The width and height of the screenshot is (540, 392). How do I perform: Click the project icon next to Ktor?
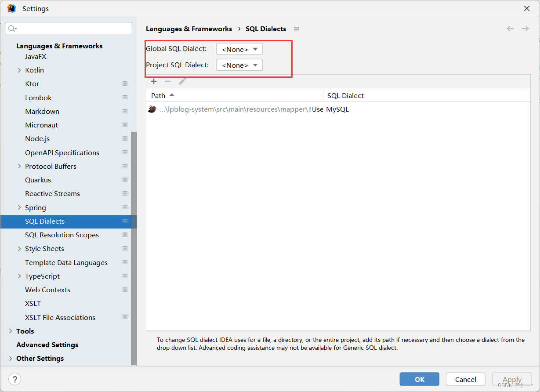[125, 83]
